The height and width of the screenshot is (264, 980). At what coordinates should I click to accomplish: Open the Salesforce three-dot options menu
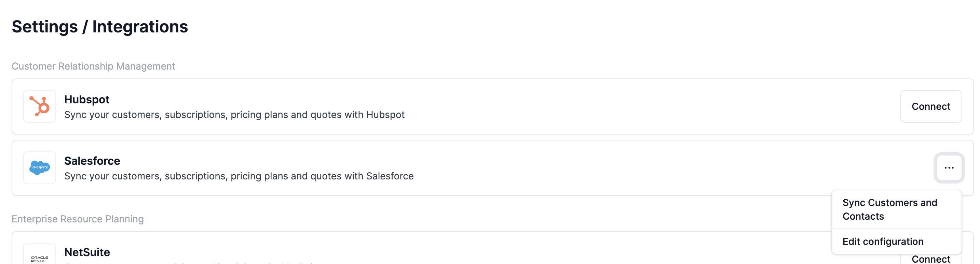[x=949, y=167]
